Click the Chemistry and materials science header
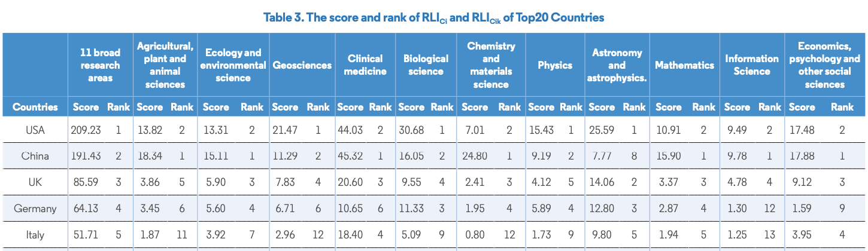Viewport: 868px width, 251px height. click(x=490, y=65)
